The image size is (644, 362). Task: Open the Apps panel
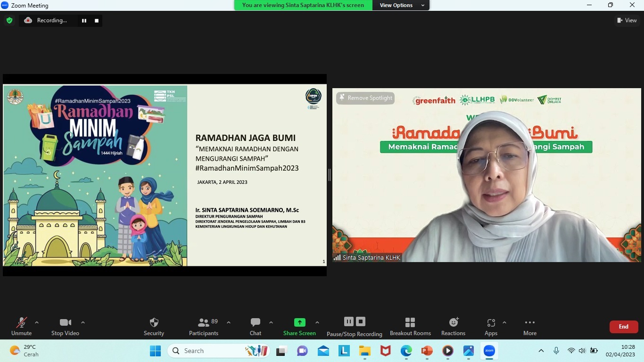[x=491, y=326]
